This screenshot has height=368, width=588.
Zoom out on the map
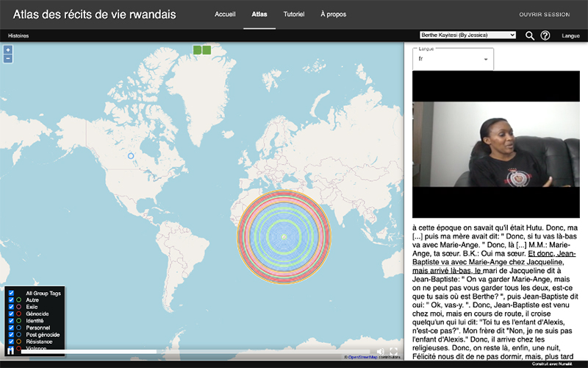(x=8, y=59)
